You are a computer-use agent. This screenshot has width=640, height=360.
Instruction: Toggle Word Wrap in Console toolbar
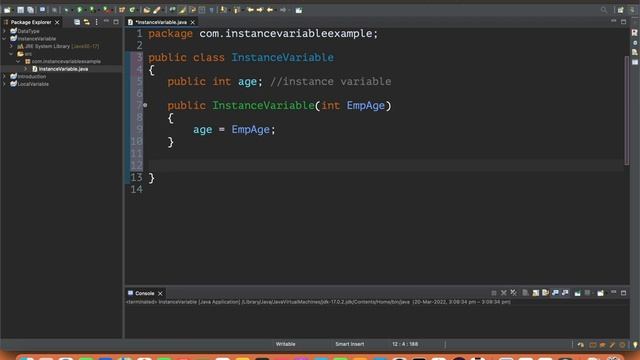tap(545, 293)
